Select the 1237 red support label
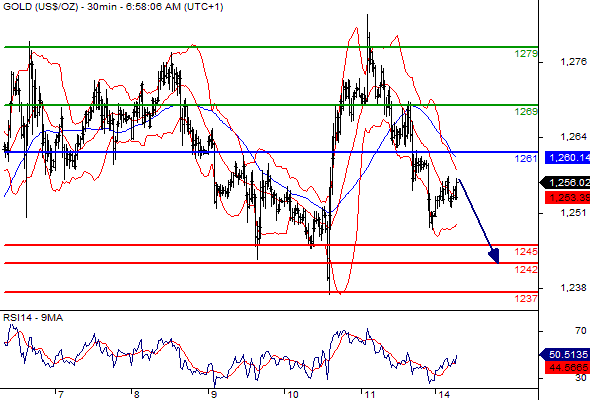The image size is (590, 400). [x=526, y=298]
